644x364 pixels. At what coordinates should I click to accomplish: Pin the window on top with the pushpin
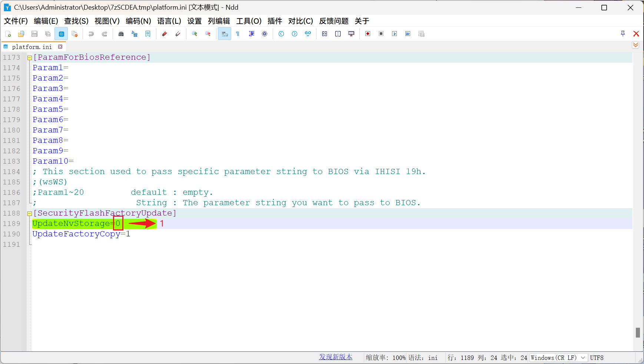[x=623, y=34]
